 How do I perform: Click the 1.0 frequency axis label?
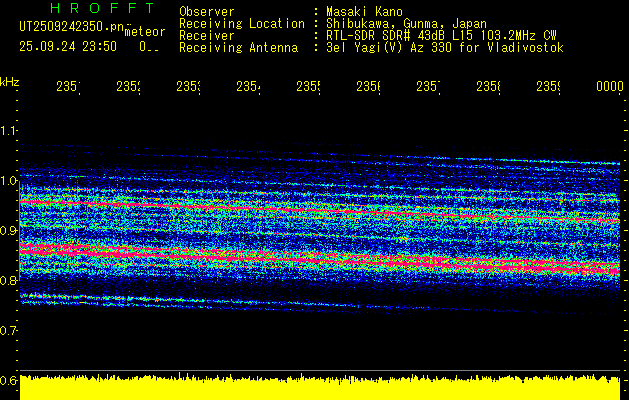pos(8,180)
